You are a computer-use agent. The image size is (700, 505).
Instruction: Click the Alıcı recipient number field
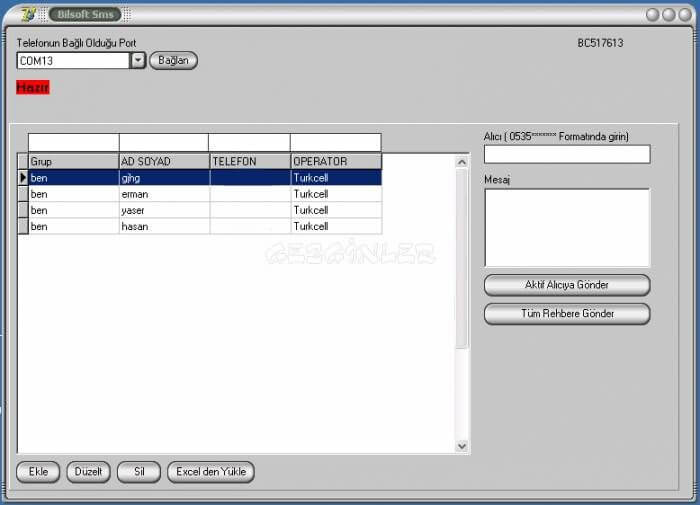[566, 154]
